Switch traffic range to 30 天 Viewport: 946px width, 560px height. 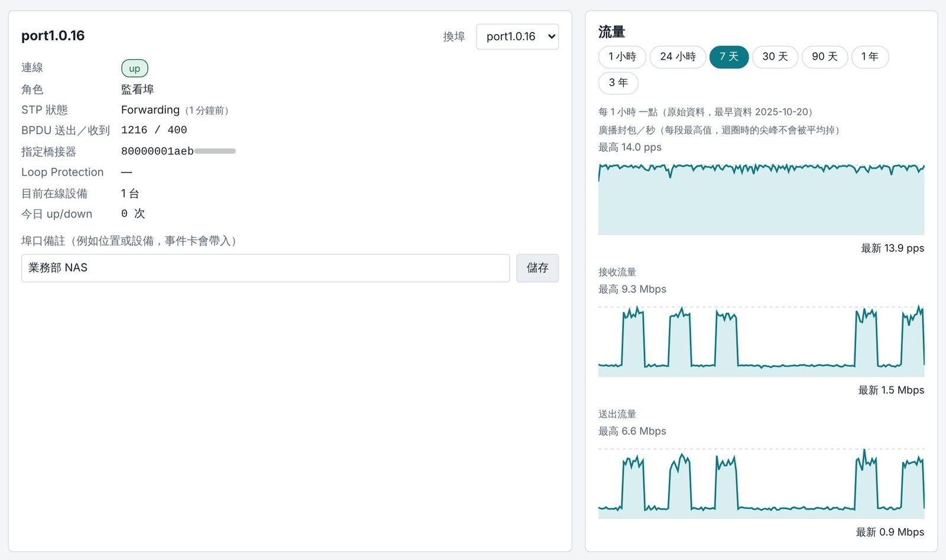[775, 57]
